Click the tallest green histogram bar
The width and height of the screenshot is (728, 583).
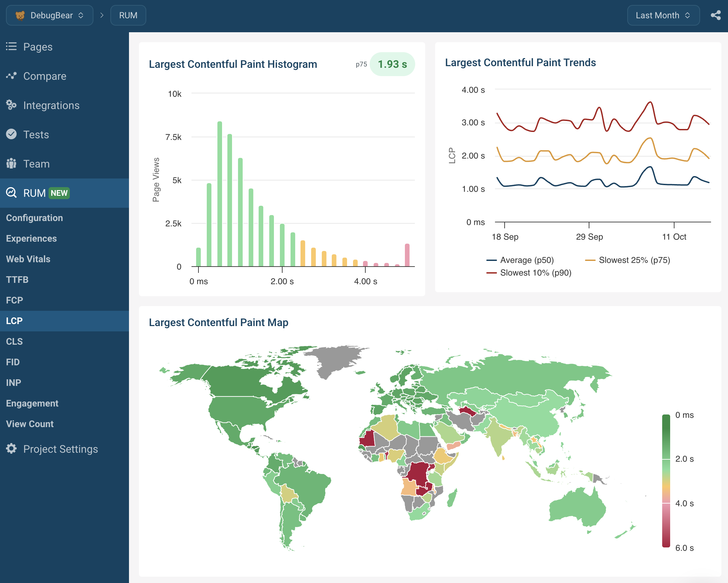[x=220, y=194]
